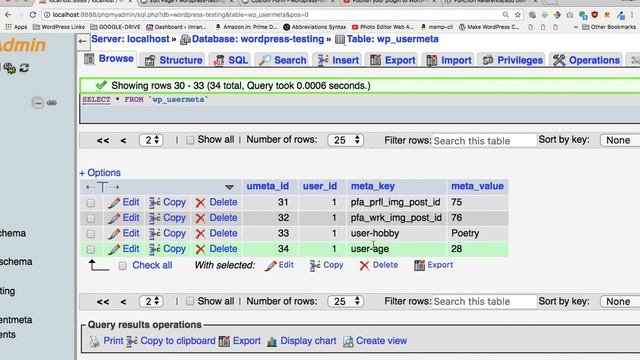Click the Copy icon for user-hobby row
This screenshot has width=640, height=360.
point(155,233)
